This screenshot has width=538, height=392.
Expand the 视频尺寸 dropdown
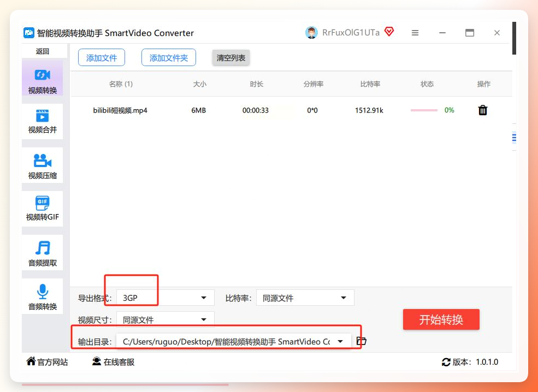165,319
